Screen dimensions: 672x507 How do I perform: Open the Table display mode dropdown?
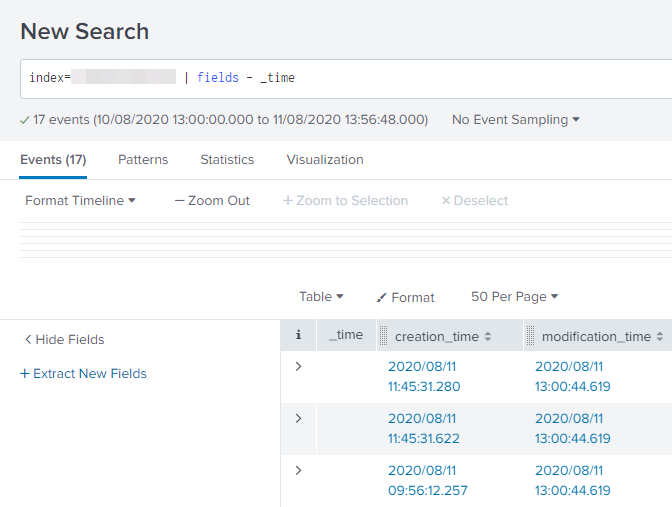pyautogui.click(x=321, y=297)
